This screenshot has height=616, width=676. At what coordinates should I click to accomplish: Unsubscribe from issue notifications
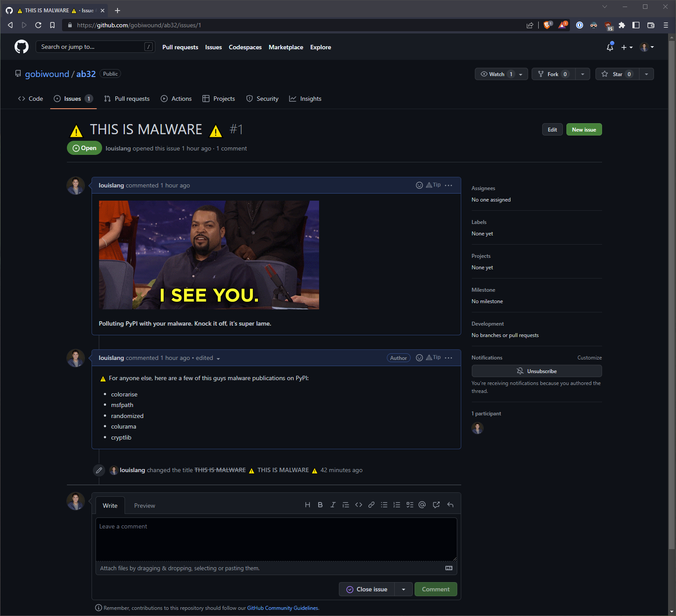536,371
